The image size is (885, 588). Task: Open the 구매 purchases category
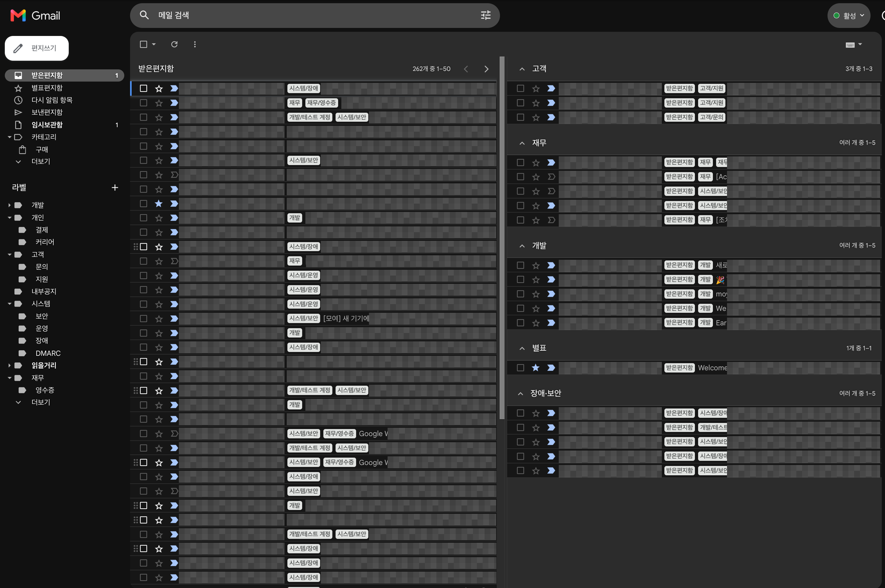tap(42, 150)
